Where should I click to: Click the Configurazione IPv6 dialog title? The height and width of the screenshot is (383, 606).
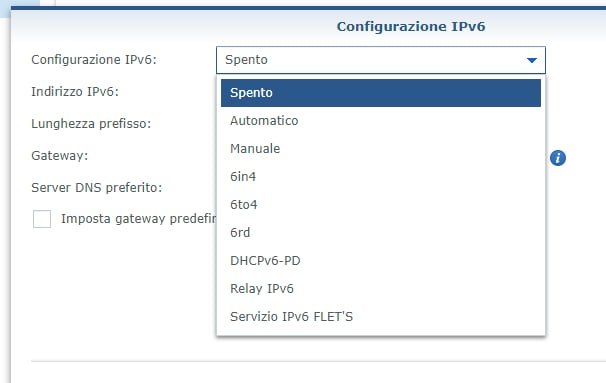pyautogui.click(x=411, y=26)
